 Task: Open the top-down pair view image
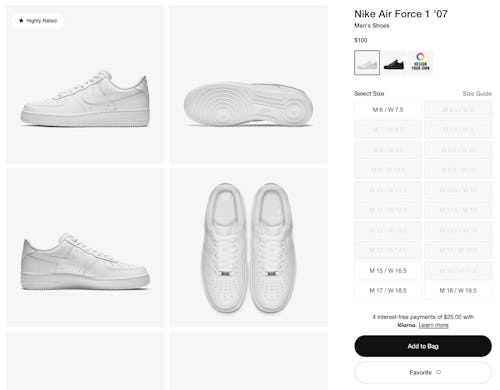[x=249, y=247]
